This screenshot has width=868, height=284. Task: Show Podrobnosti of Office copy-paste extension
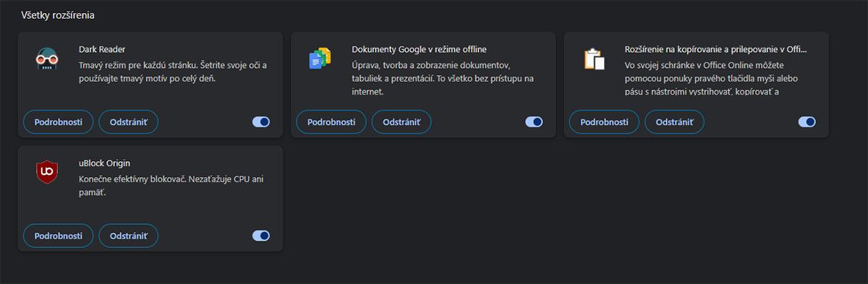(604, 122)
